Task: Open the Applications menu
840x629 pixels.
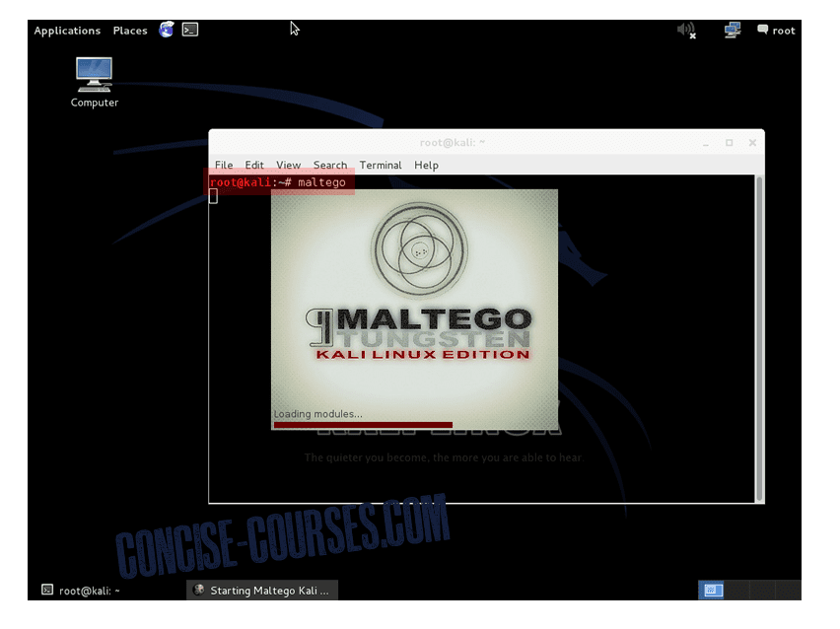Action: coord(66,31)
